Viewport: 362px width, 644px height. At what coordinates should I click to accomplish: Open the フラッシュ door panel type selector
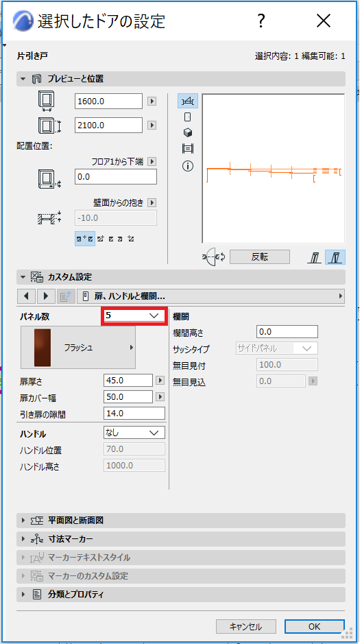pos(78,348)
